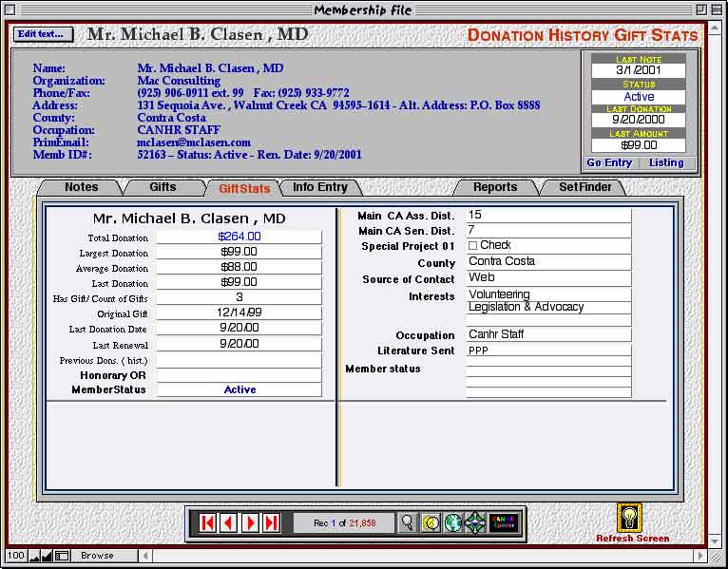Click the four-arrow compass icon
728x569 pixels.
click(x=474, y=522)
